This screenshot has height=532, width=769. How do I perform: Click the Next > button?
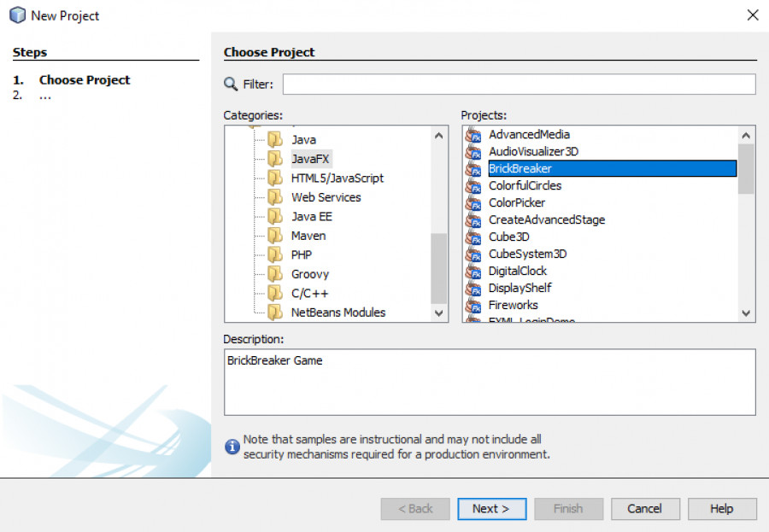[492, 509]
